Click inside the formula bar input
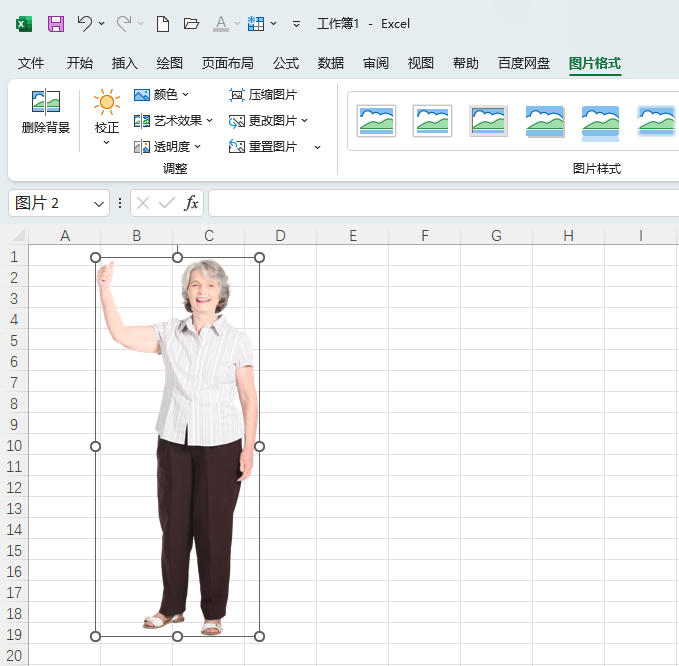 coord(440,203)
